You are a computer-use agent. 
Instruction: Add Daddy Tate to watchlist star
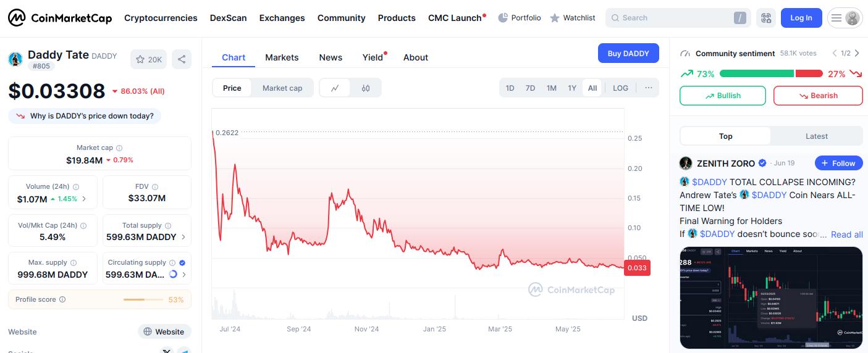pos(148,59)
